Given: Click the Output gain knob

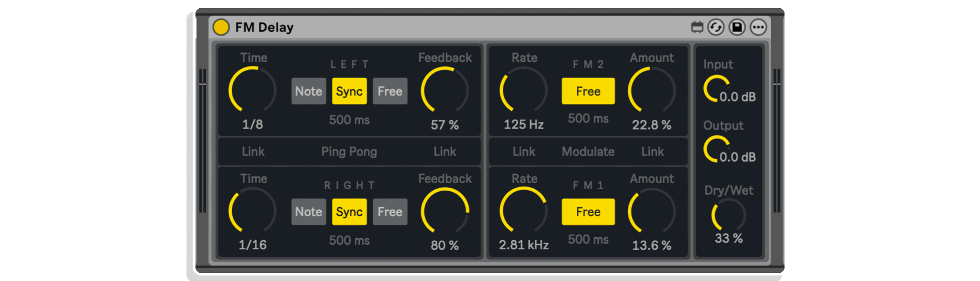Looking at the screenshot, I should click(x=717, y=149).
